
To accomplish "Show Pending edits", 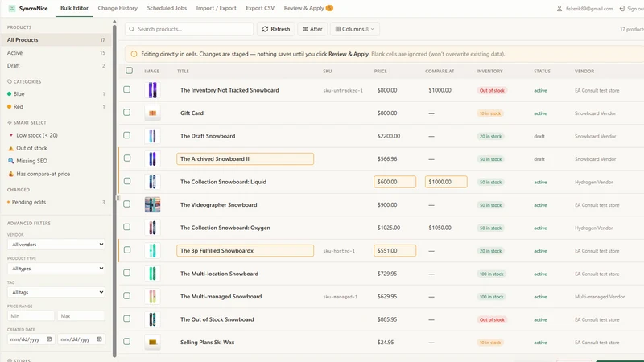I will pos(56,202).
